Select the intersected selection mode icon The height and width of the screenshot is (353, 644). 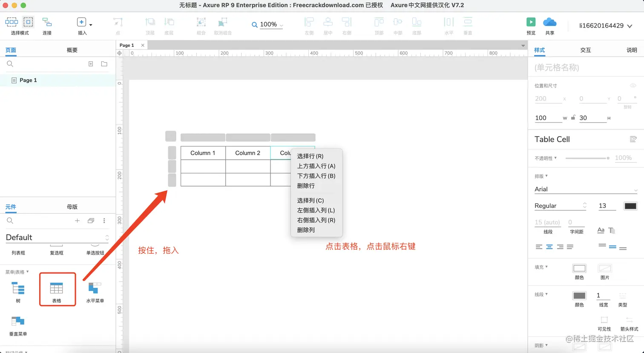tap(11, 22)
